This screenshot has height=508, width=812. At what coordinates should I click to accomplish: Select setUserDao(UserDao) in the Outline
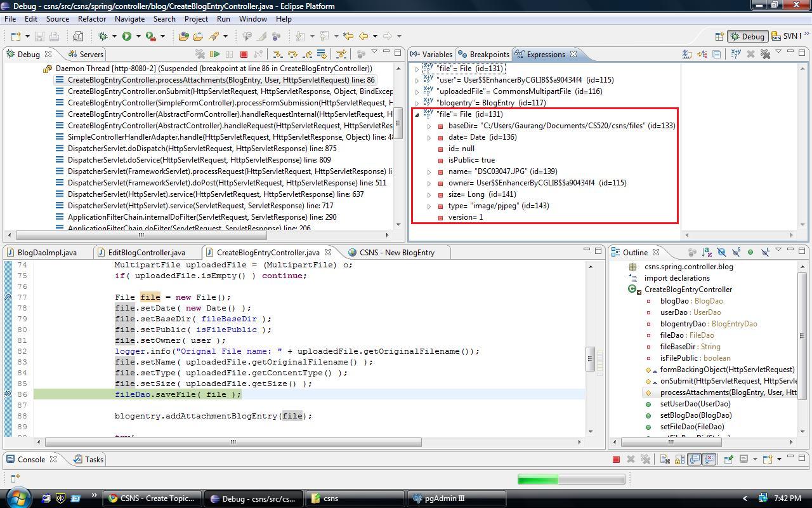[695, 404]
